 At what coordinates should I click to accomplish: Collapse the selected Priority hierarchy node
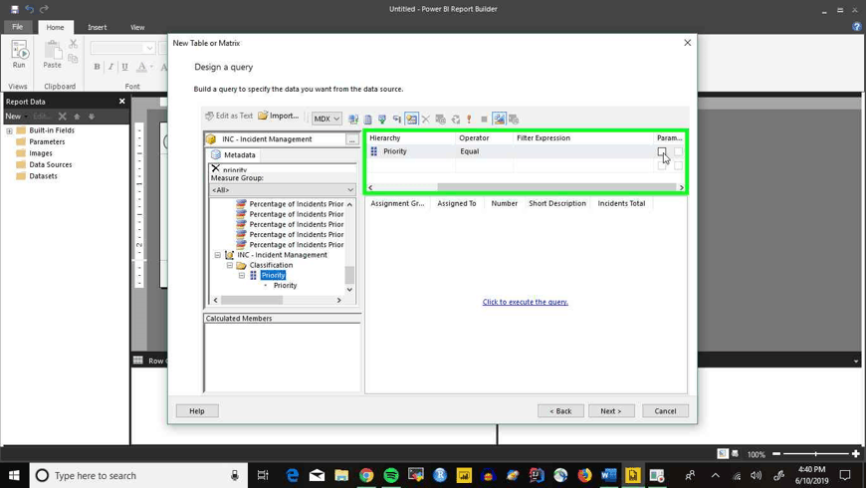tap(242, 275)
